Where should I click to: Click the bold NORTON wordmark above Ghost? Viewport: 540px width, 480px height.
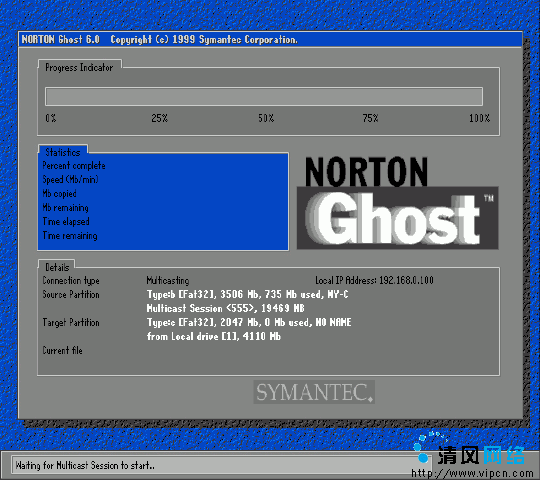(x=366, y=171)
